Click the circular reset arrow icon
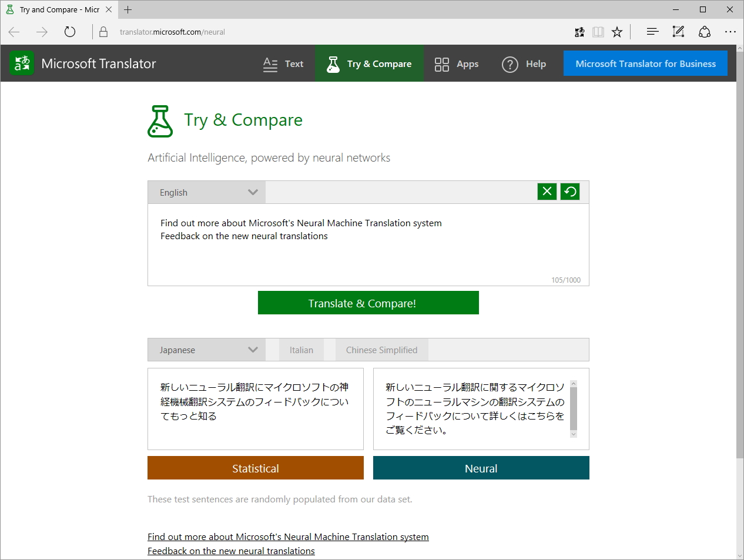744x560 pixels. pos(569,192)
